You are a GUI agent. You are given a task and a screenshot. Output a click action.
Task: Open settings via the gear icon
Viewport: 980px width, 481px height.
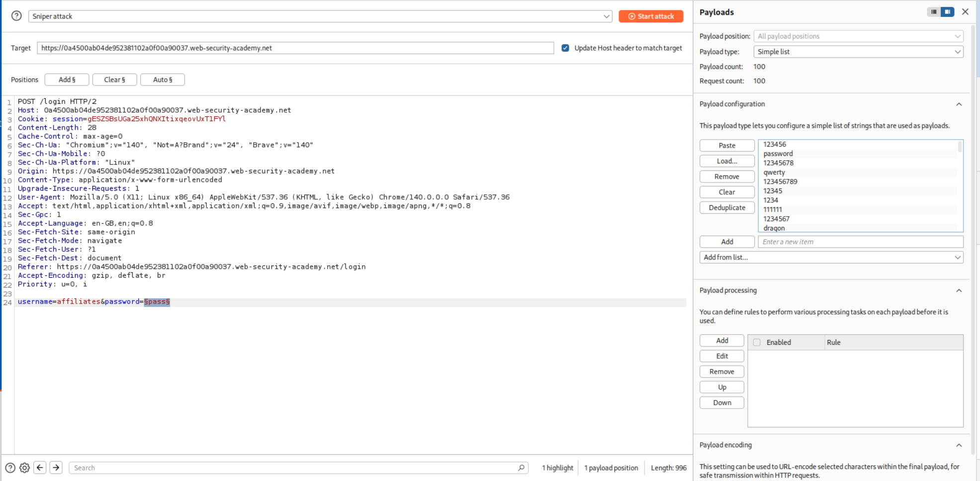(x=24, y=468)
